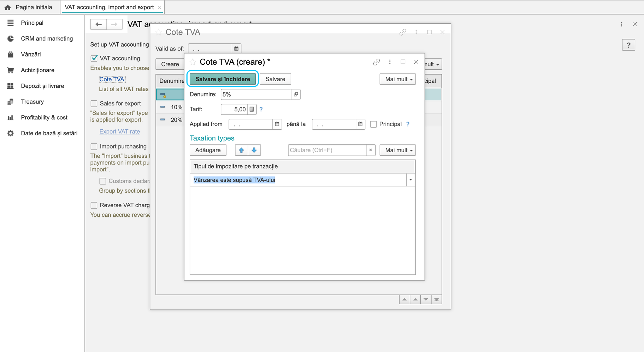Click the Salvare button
Viewport: 644px width, 352px height.
click(x=275, y=79)
